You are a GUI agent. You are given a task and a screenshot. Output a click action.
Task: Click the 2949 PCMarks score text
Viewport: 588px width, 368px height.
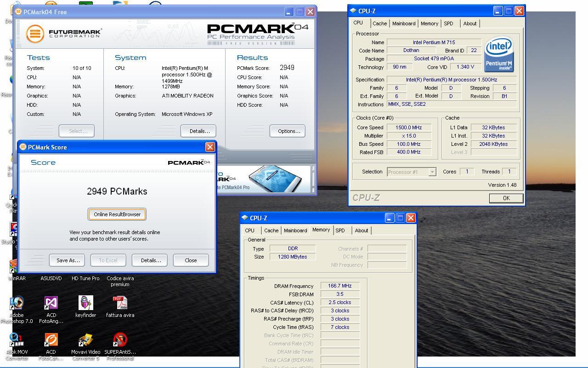click(x=117, y=191)
